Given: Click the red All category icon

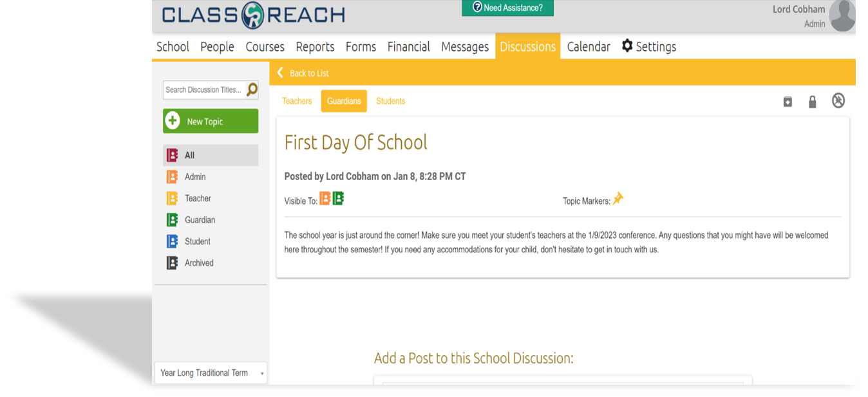Looking at the screenshot, I should tap(172, 155).
